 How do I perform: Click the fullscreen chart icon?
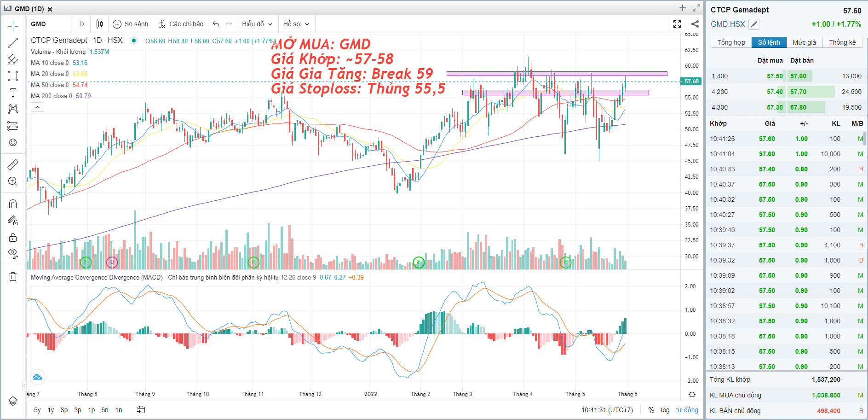[677, 24]
